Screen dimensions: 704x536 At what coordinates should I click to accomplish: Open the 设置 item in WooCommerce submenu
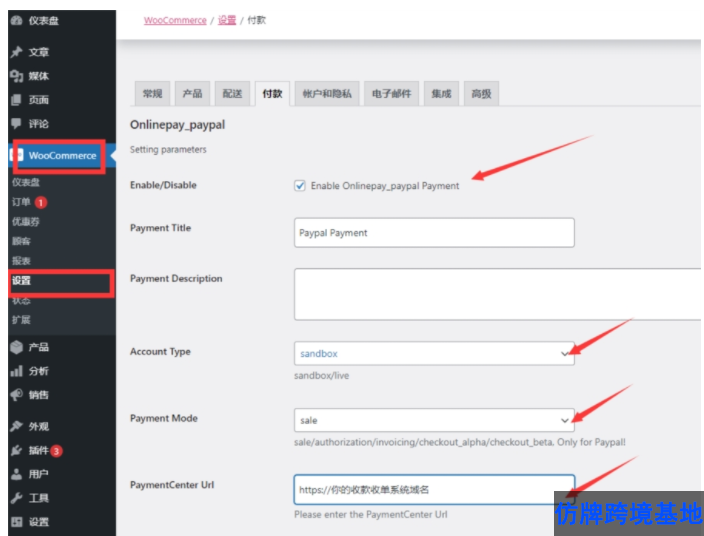(x=21, y=281)
